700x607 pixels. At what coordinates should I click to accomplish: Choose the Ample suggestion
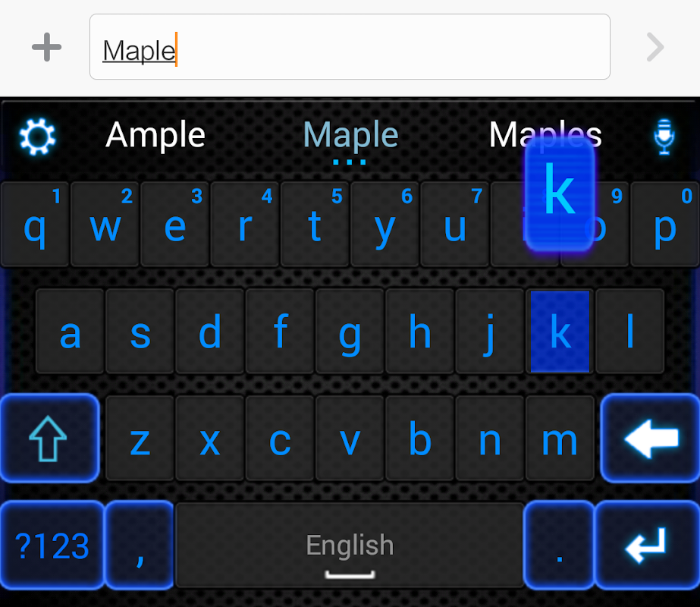click(155, 135)
